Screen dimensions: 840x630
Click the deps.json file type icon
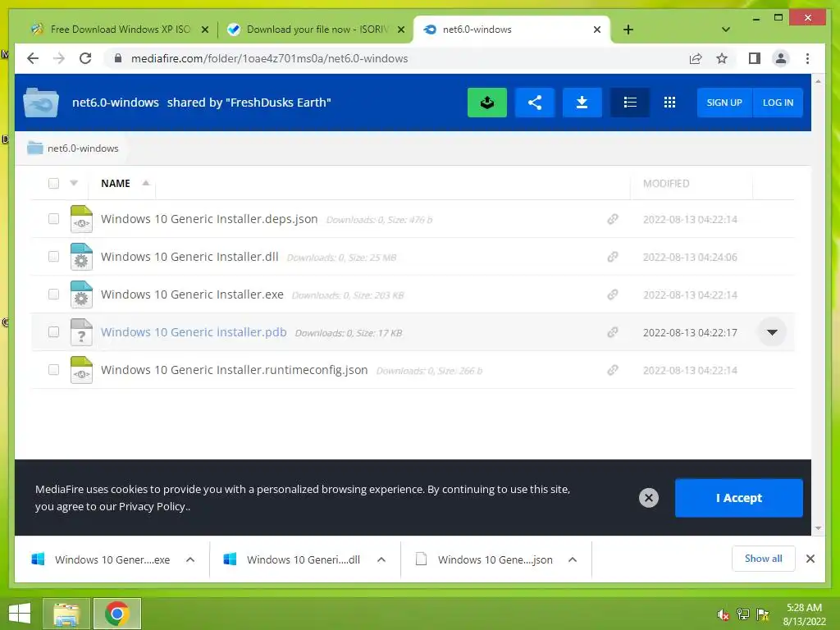coord(81,219)
